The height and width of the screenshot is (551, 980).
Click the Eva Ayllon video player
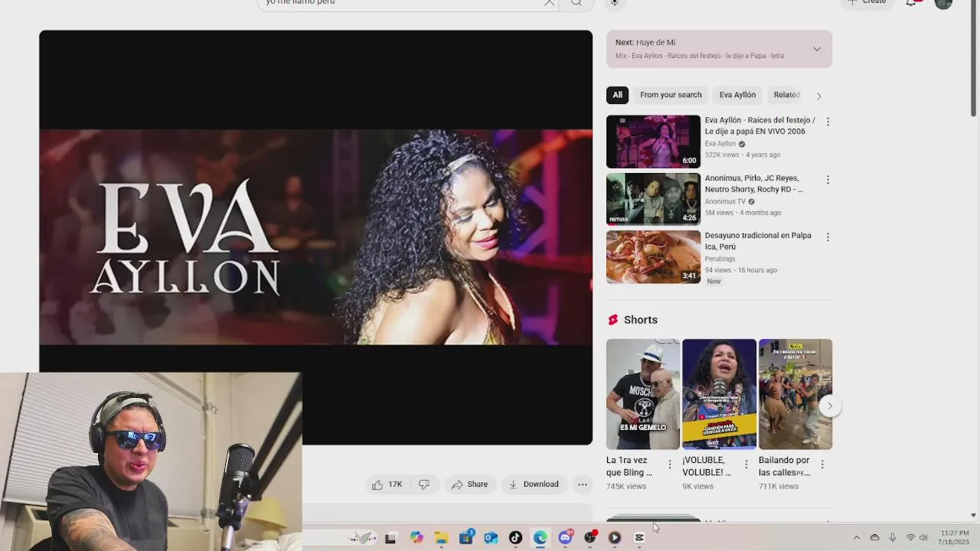pos(315,237)
